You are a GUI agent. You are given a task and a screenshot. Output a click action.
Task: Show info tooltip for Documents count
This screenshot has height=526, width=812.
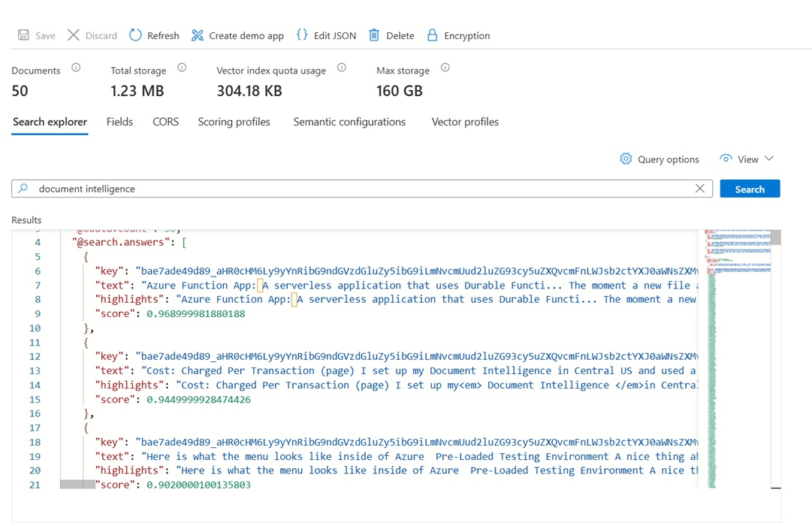coord(76,68)
